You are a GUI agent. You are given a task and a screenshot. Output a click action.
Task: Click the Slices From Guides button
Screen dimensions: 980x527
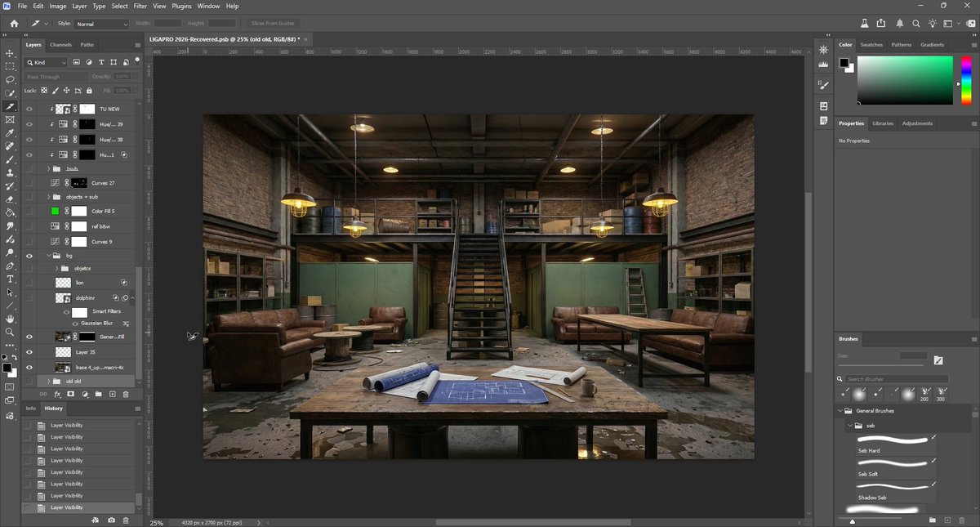click(x=274, y=24)
